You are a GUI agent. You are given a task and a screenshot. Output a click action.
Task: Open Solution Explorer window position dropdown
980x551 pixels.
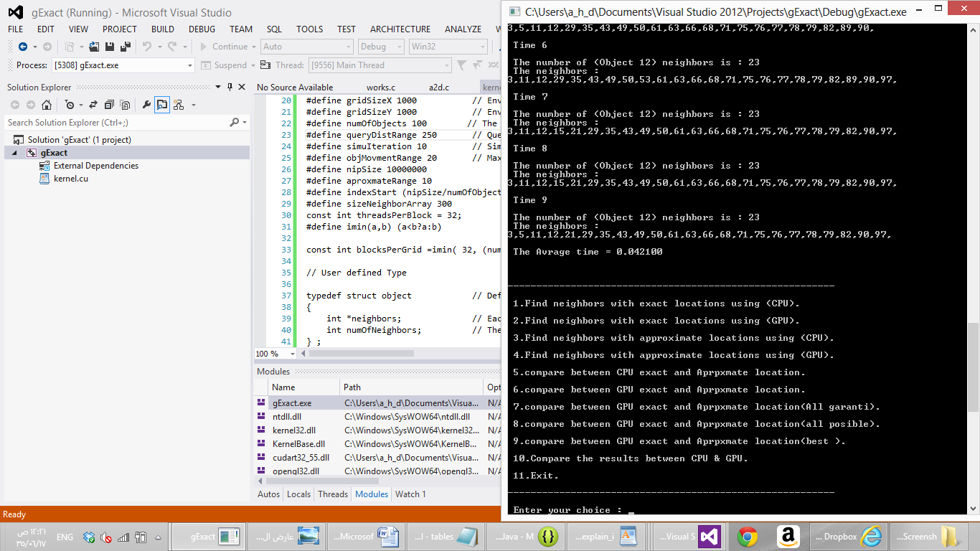point(218,87)
